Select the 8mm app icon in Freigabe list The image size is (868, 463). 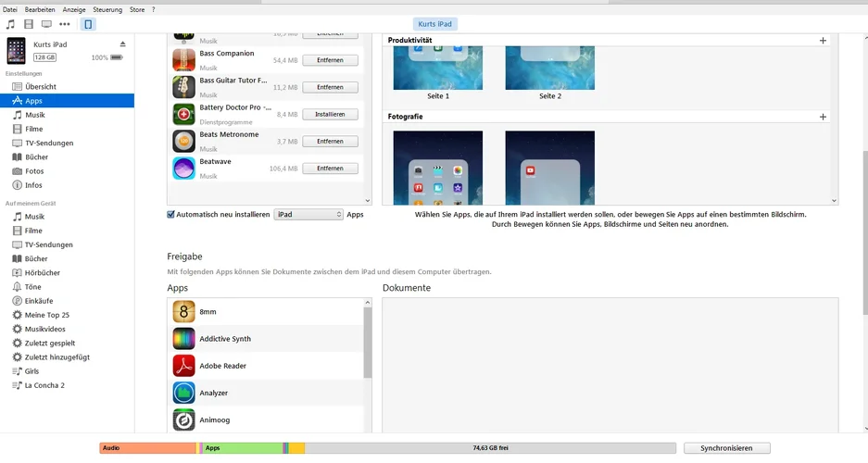183,312
